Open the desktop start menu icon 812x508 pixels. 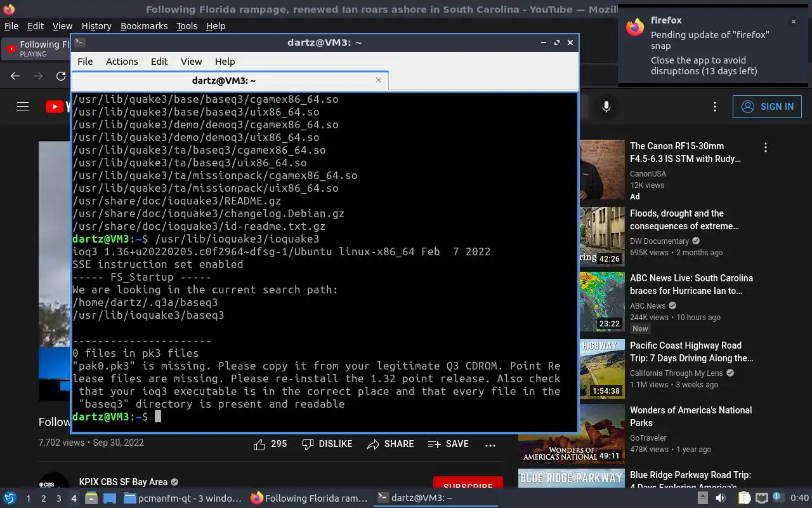pos(10,498)
